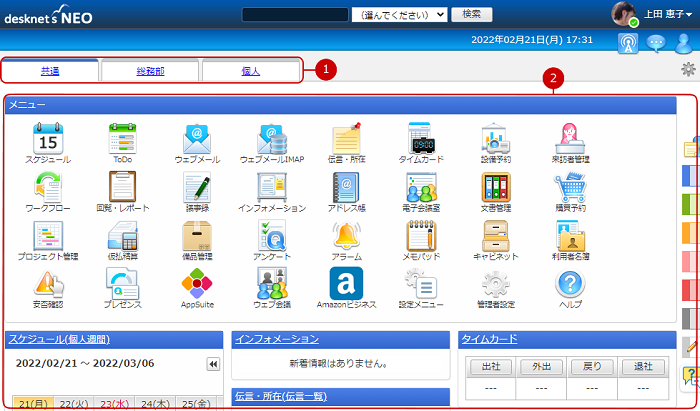Open the プロジェクト管理 icon
The image size is (700, 411).
click(x=48, y=236)
